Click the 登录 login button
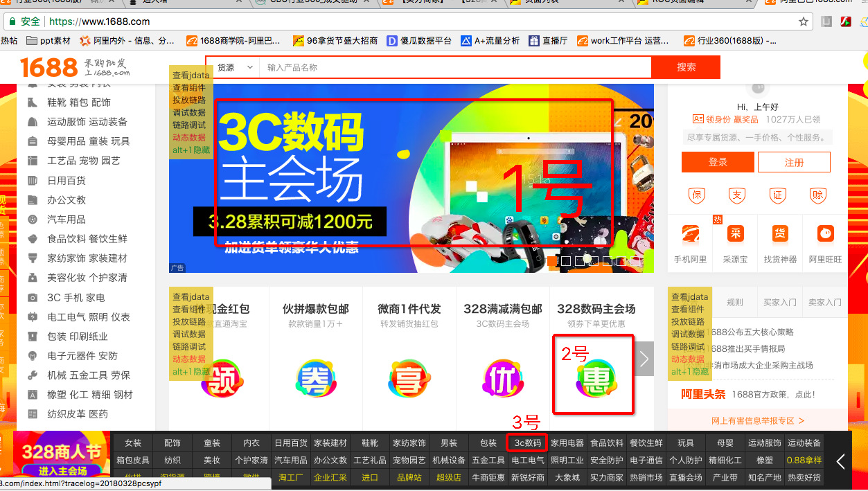Image resolution: width=868 pixels, height=491 pixels. click(718, 162)
